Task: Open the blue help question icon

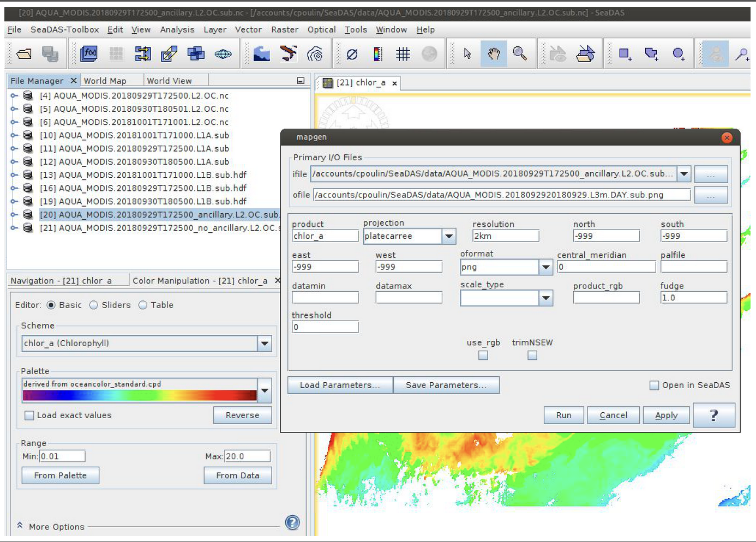Action: coord(292,522)
